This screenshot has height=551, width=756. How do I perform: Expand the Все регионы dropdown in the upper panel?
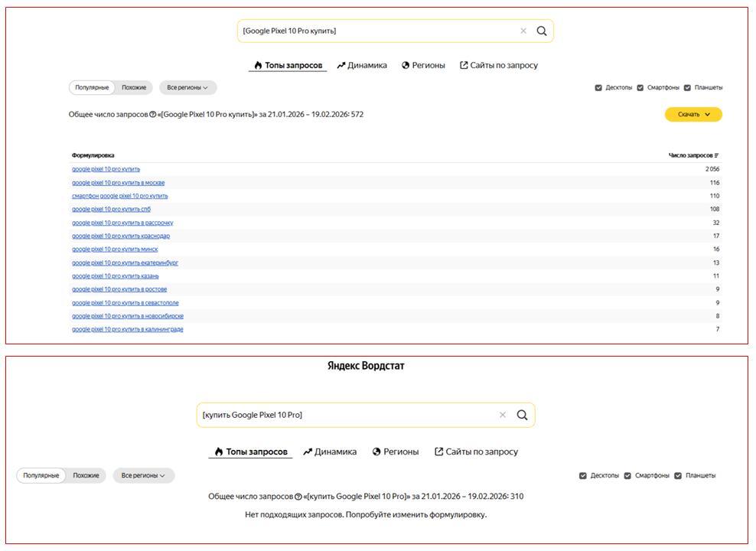[187, 88]
